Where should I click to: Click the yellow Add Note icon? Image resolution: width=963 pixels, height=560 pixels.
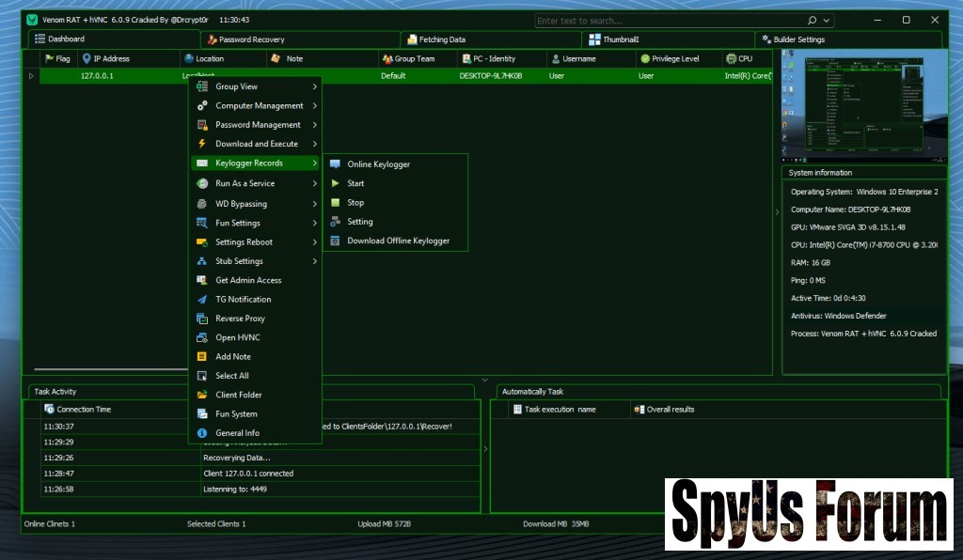pyautogui.click(x=201, y=357)
